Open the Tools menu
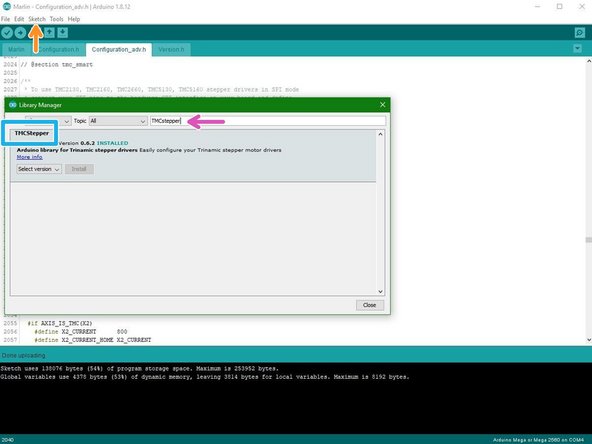 (x=57, y=19)
